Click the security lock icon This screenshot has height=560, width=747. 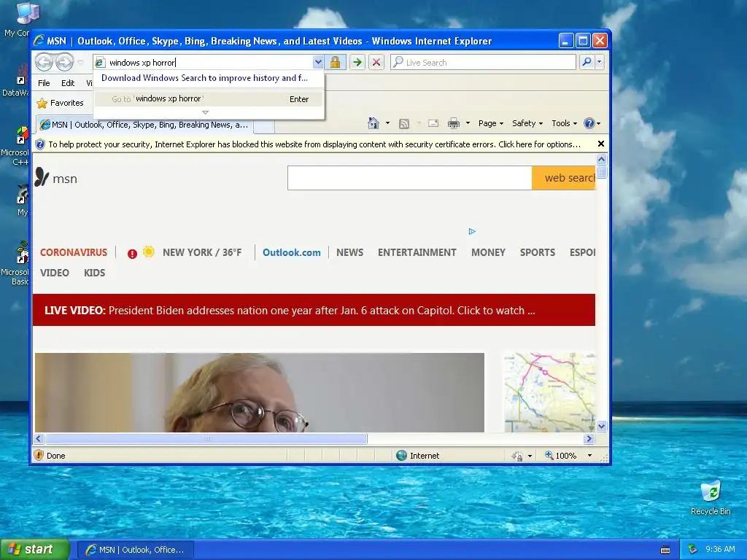[x=335, y=62]
